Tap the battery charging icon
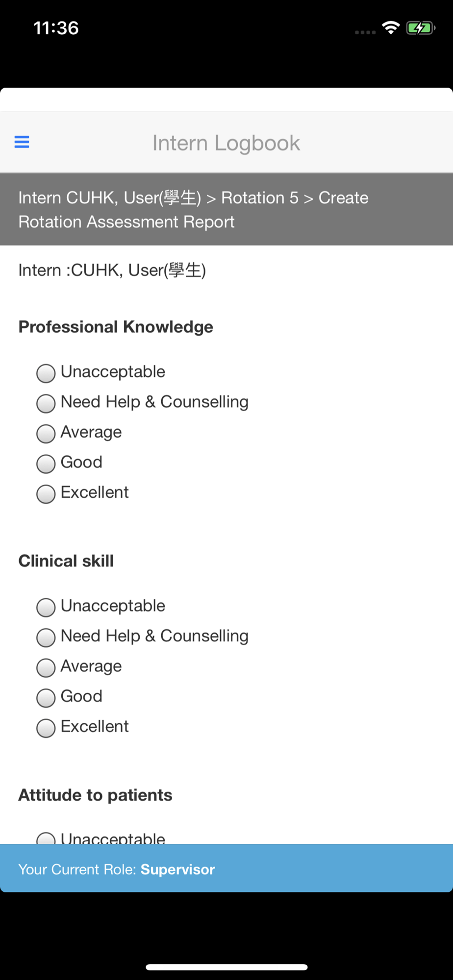Image resolution: width=453 pixels, height=980 pixels. (421, 28)
